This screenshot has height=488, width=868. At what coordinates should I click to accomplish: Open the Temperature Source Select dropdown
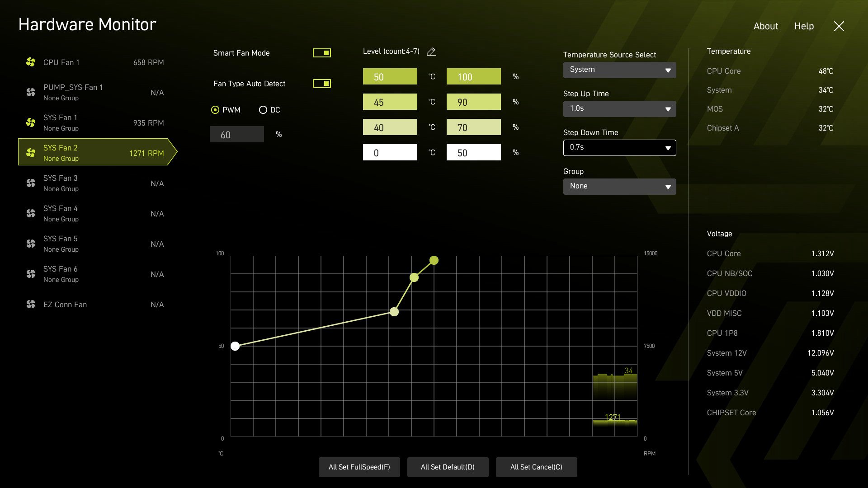pos(619,70)
